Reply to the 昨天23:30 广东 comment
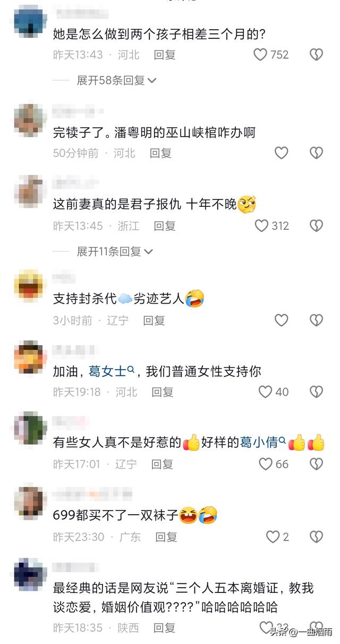Viewport: 340px width, 644px height. (166, 537)
